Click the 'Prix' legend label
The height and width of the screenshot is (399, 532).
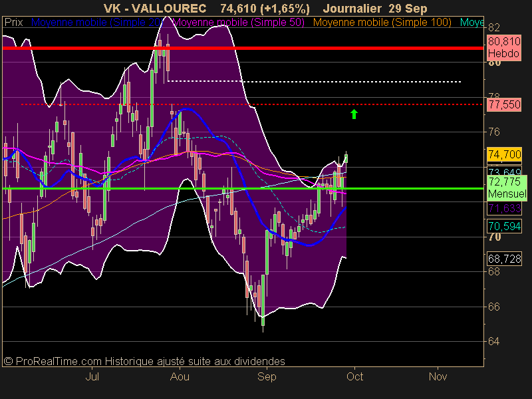13,23
